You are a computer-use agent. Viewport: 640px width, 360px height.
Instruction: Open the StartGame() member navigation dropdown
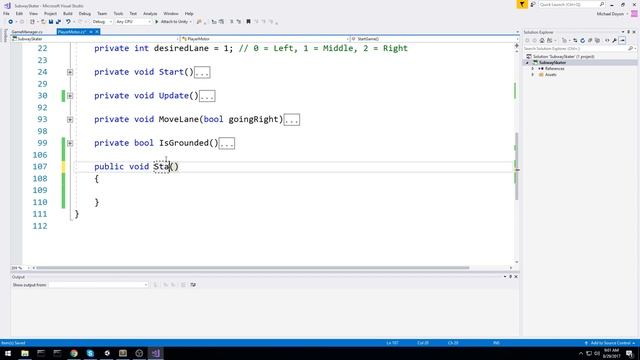(434, 39)
